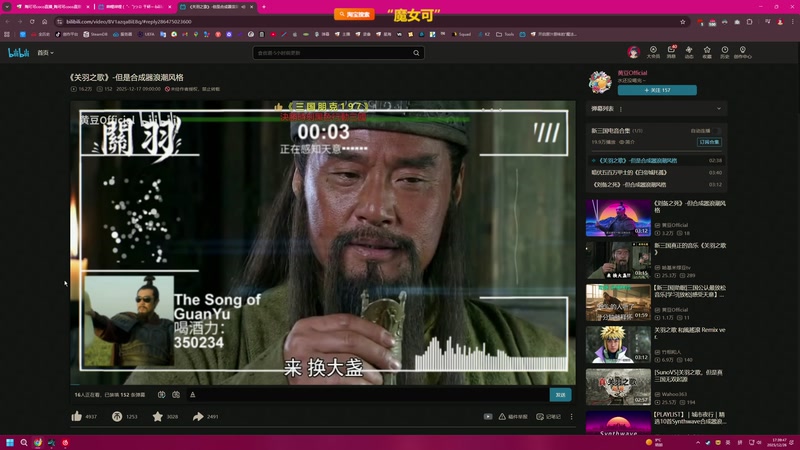Switch to the second browser tab

coord(135,7)
